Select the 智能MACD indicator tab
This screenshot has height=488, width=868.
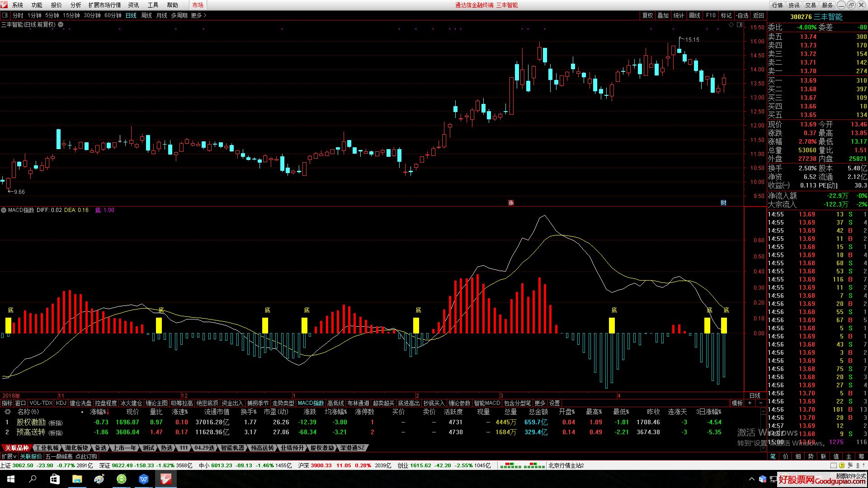pyautogui.click(x=487, y=403)
